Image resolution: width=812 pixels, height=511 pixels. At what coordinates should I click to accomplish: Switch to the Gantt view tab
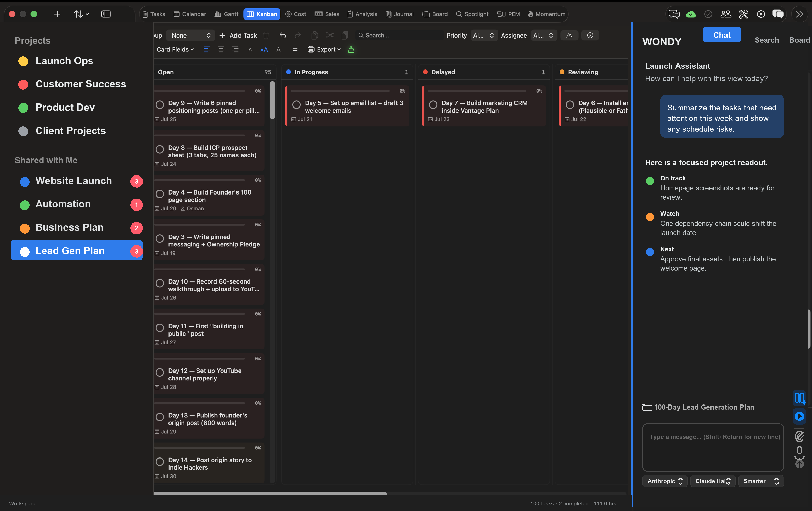tap(226, 14)
